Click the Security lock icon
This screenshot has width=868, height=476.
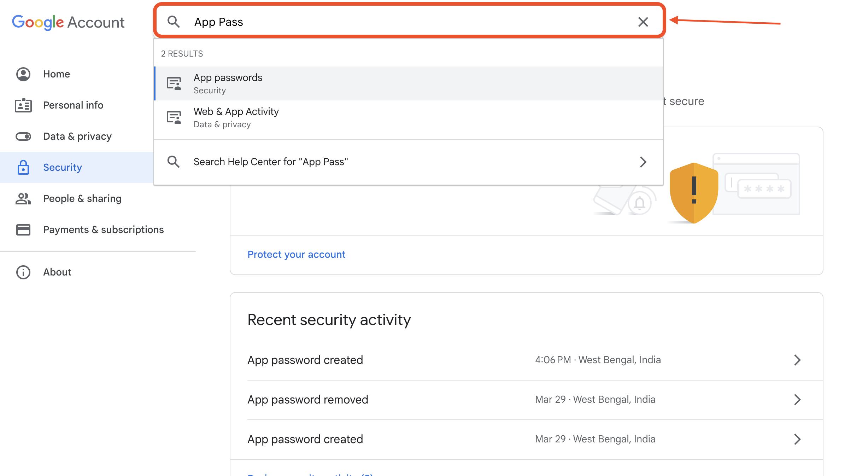point(23,168)
